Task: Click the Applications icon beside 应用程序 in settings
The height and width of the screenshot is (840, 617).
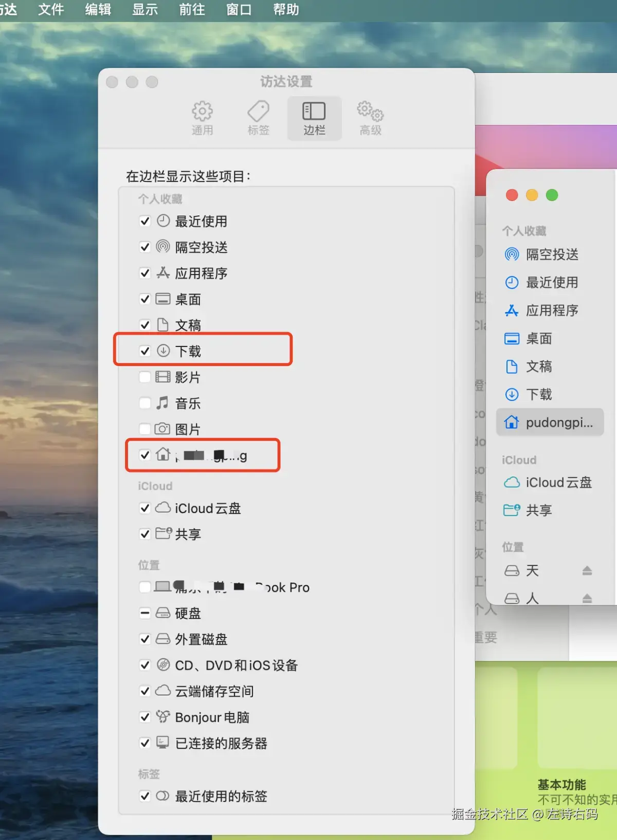Action: [163, 272]
